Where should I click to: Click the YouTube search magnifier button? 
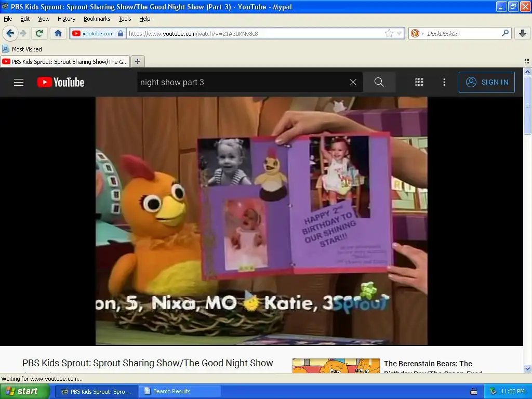click(x=379, y=82)
